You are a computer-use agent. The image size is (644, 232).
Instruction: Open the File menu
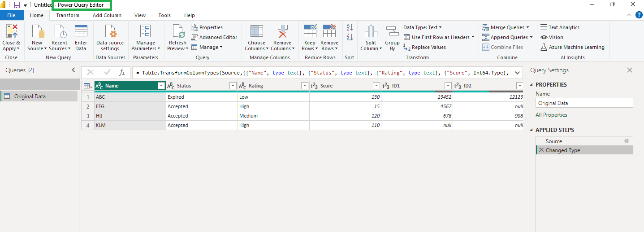[x=12, y=15]
